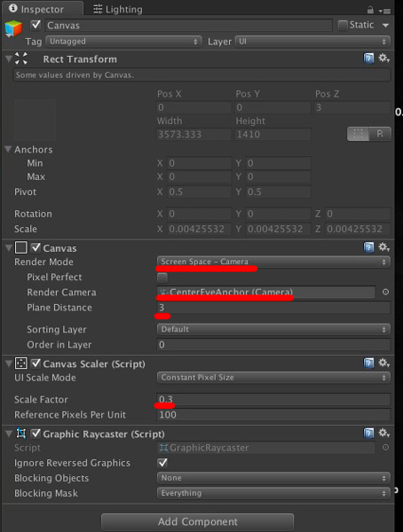Open Rect Transform help reference icon
This screenshot has width=403, height=532.
368,59
